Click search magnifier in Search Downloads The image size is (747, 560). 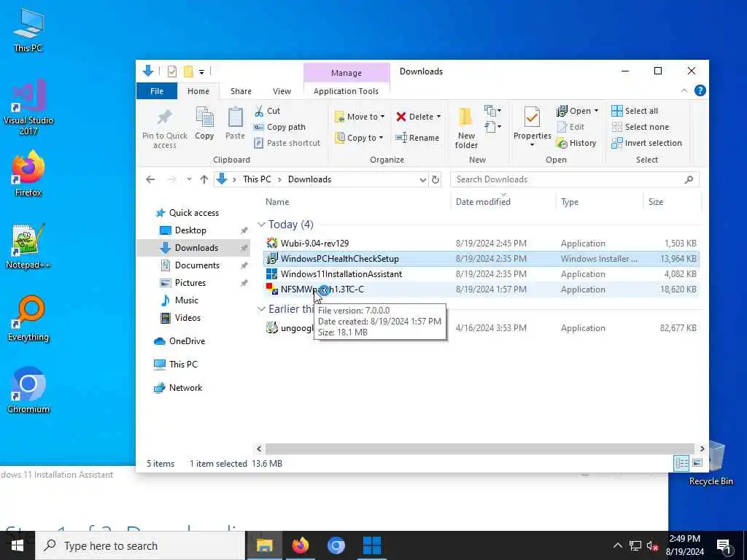689,179
